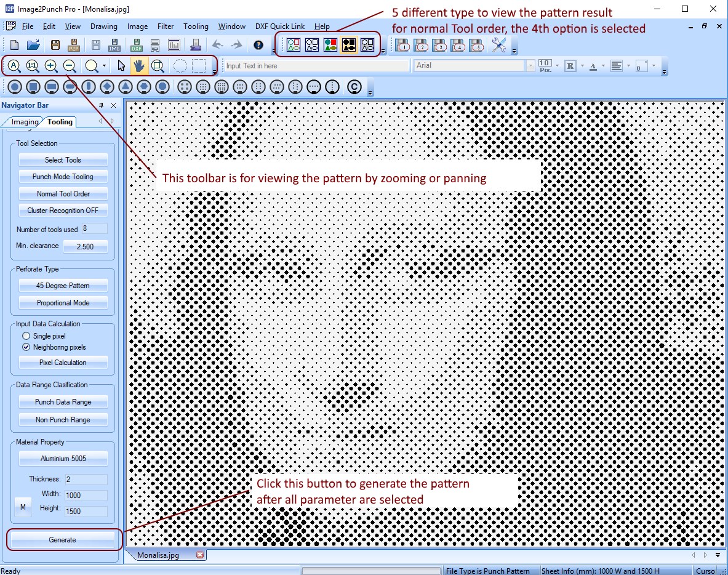Select the Neighboring pixels radio button
Screen dimensions: 728x575
(26, 347)
